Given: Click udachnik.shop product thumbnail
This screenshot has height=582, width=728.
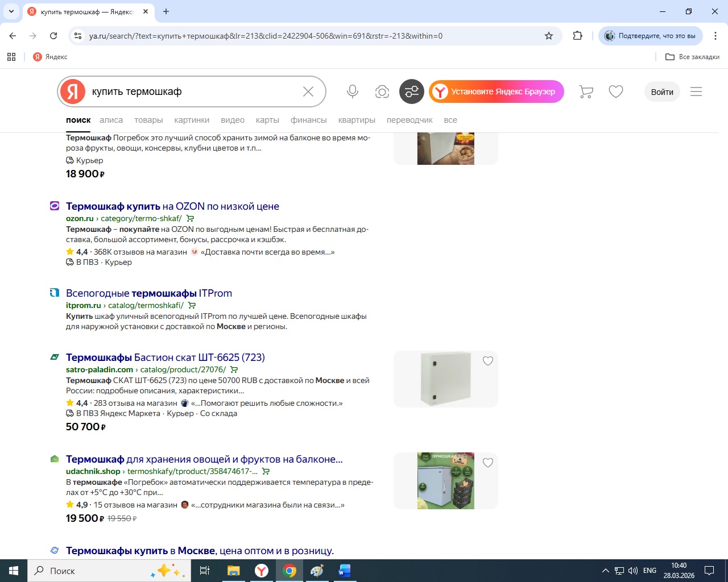Looking at the screenshot, I should tap(446, 481).
